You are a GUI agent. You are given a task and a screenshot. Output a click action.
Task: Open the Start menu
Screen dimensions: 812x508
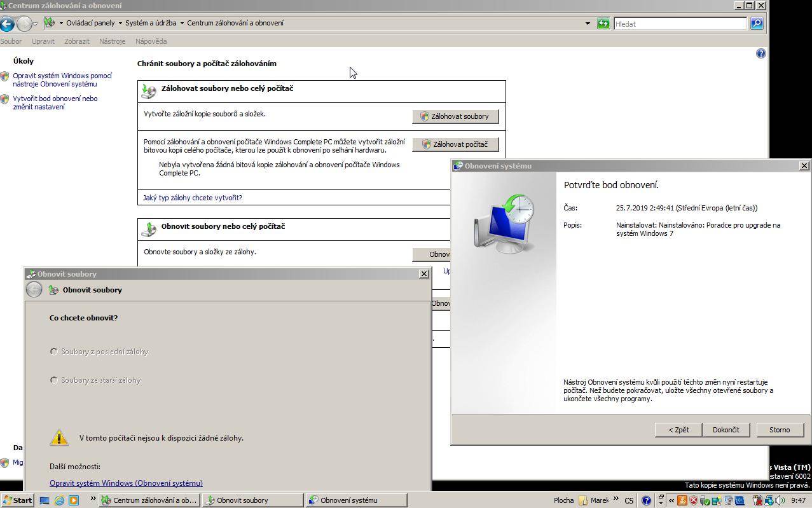tap(17, 500)
